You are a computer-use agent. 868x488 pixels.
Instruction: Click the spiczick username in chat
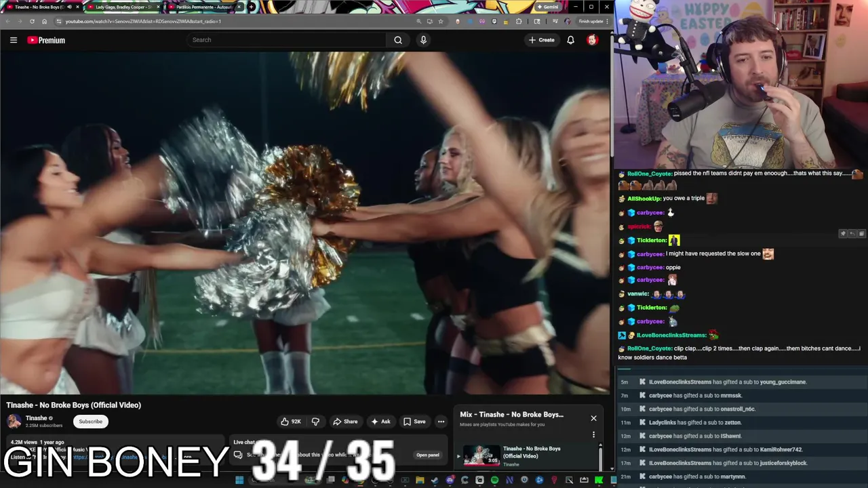pos(639,226)
